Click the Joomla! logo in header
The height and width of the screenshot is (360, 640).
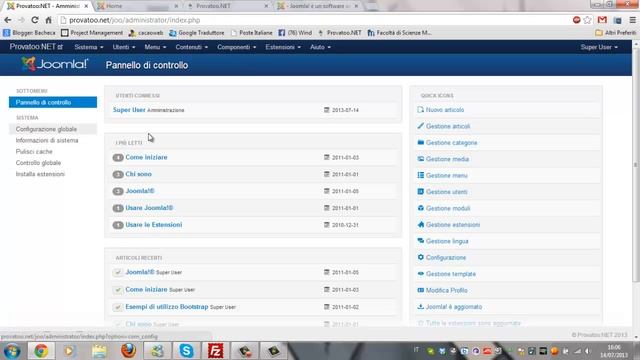[x=54, y=64]
